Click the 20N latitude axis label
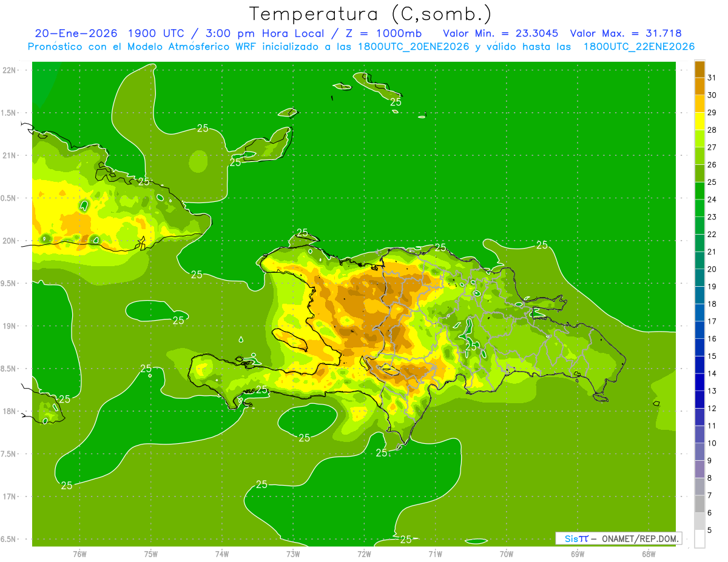Screen dimensions: 728x562 point(10,241)
